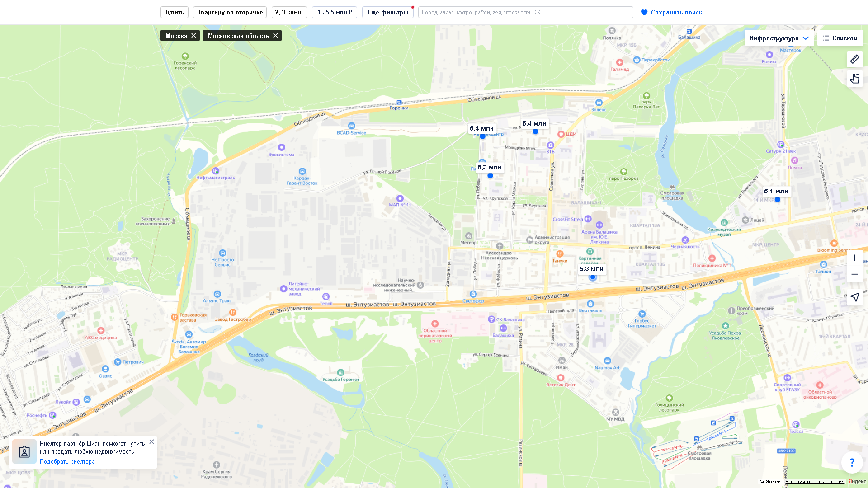Open Квартиру во вторичке property type filter

(230, 12)
